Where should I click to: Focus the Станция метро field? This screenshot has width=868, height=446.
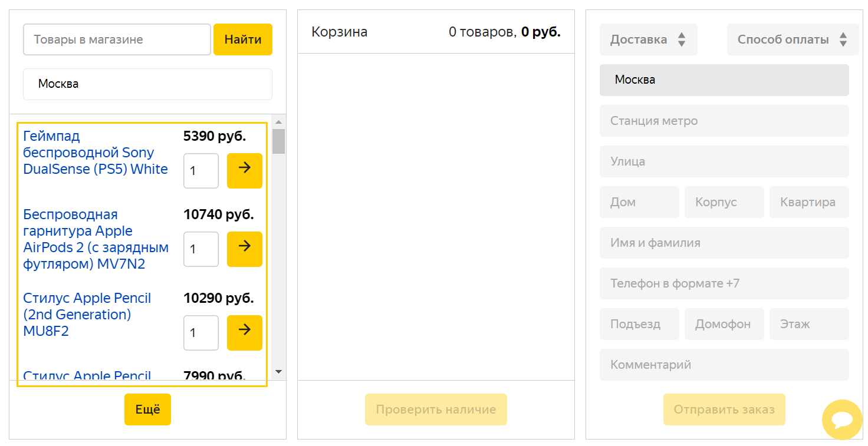click(x=724, y=121)
